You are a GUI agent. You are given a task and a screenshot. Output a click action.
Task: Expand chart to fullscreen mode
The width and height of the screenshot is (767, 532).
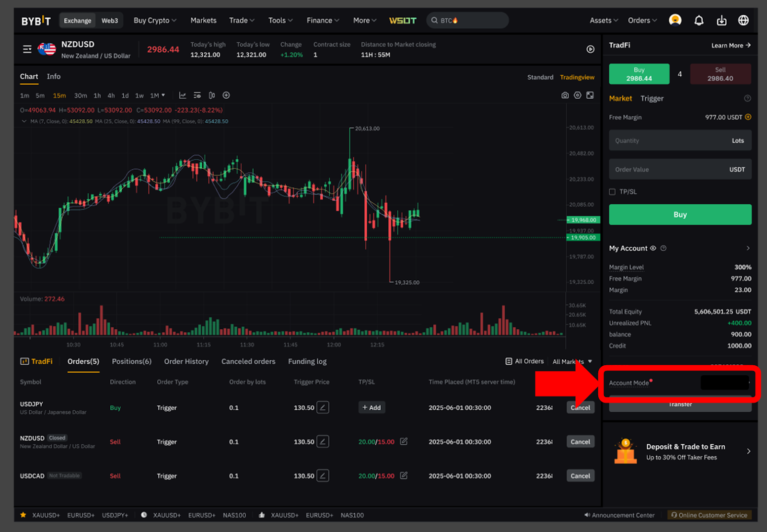pos(590,95)
